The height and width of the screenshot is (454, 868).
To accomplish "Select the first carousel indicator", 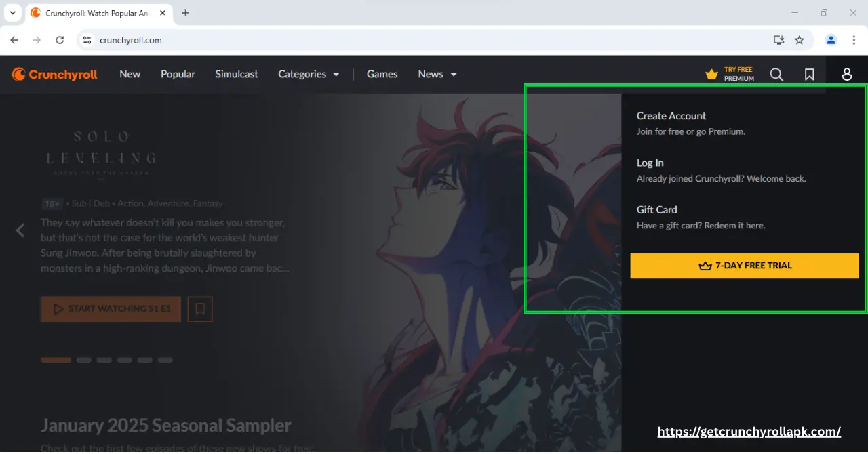I will (x=56, y=360).
